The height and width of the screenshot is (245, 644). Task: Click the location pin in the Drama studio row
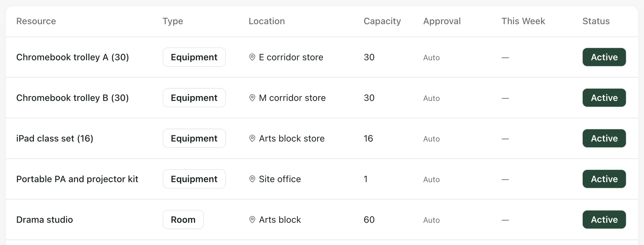click(x=252, y=220)
